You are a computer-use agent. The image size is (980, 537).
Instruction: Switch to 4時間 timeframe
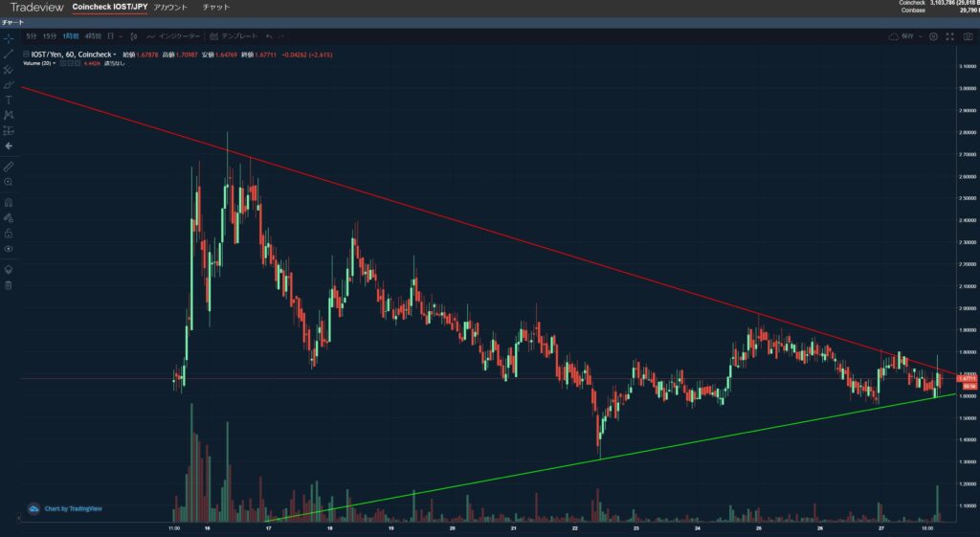pos(93,36)
